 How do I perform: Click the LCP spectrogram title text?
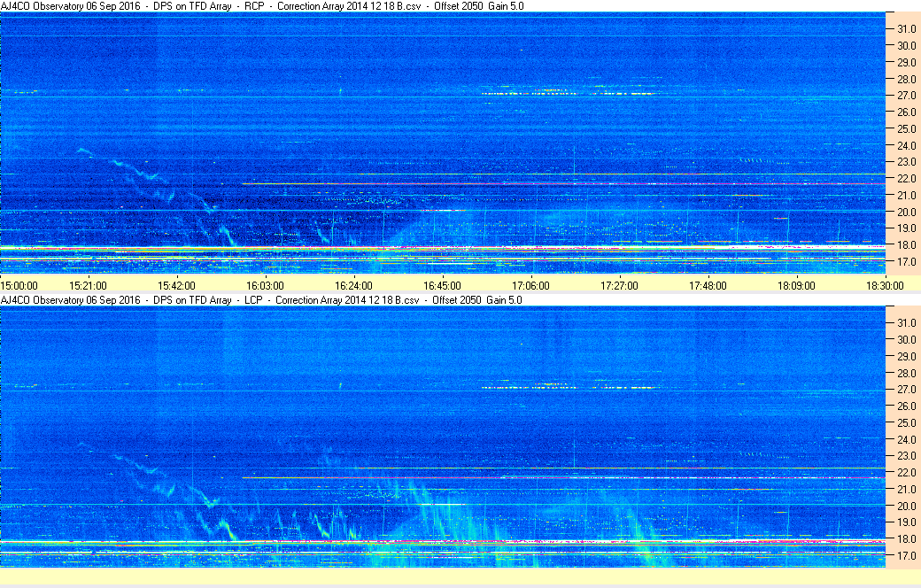point(261,300)
